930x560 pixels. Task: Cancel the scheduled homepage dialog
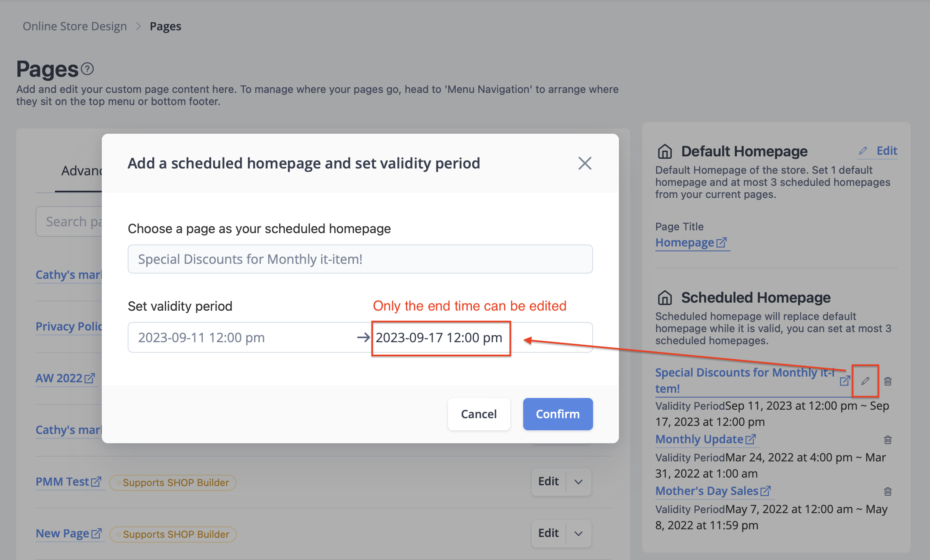tap(479, 414)
